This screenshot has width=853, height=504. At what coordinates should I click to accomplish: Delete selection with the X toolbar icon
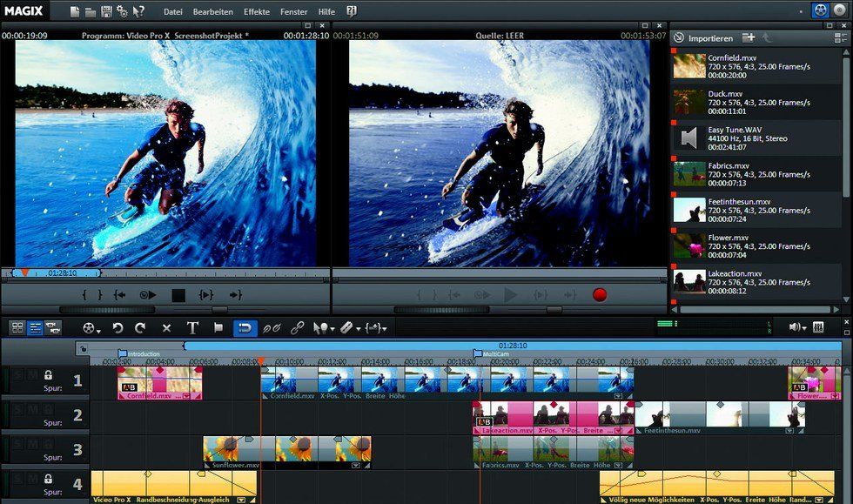point(166,328)
